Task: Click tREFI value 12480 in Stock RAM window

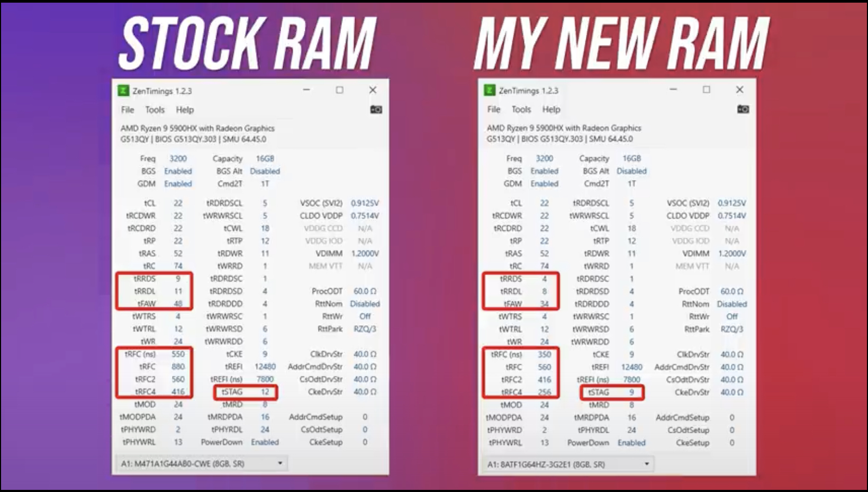Action: pyautogui.click(x=265, y=366)
